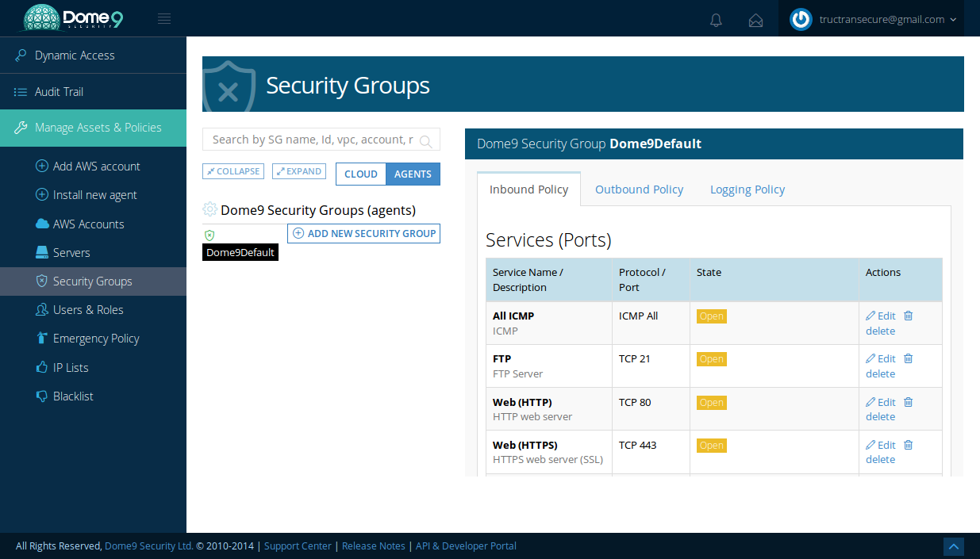Viewport: 980px width, 559px height.
Task: Click the security group search field
Action: point(311,140)
